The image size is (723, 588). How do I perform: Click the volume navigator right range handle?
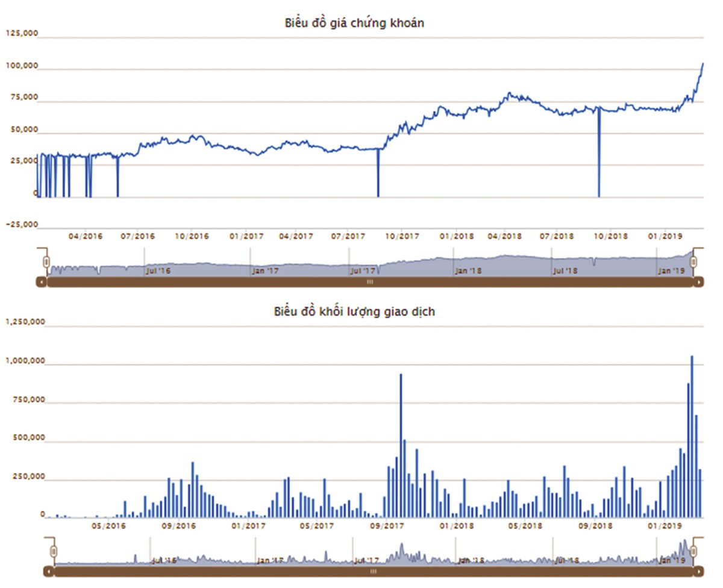tap(693, 551)
